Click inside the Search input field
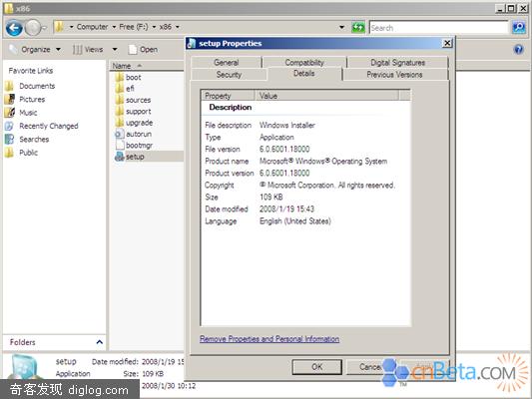 click(439, 28)
